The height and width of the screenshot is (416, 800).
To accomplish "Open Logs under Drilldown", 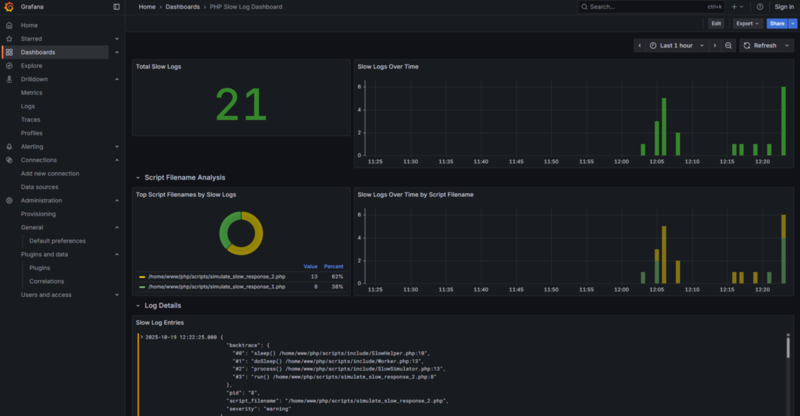I will pos(28,106).
